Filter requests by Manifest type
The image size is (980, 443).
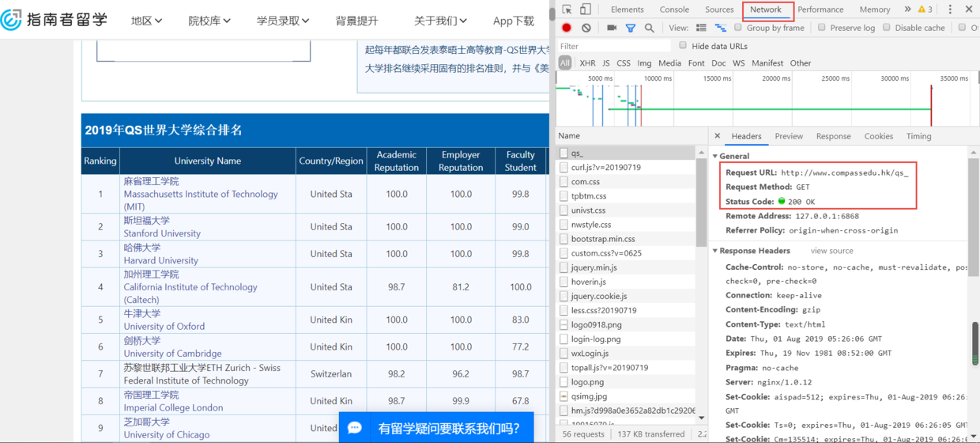point(767,63)
